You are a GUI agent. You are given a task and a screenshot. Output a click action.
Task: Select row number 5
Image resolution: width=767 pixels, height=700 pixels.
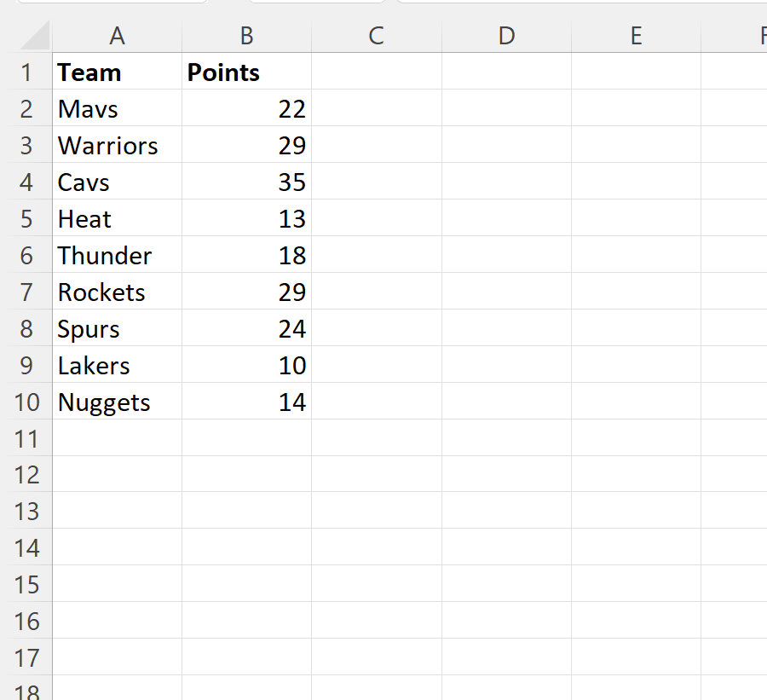point(28,218)
